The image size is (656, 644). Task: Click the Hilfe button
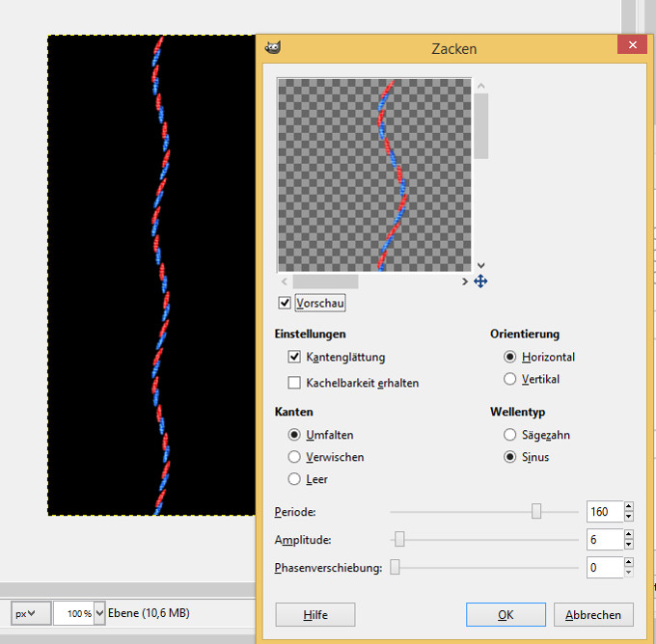315,615
